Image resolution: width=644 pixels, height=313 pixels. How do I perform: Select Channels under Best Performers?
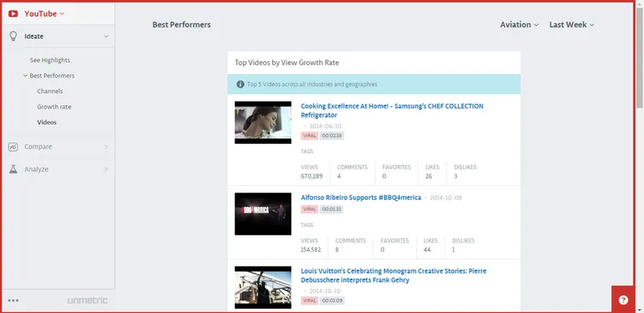click(50, 91)
